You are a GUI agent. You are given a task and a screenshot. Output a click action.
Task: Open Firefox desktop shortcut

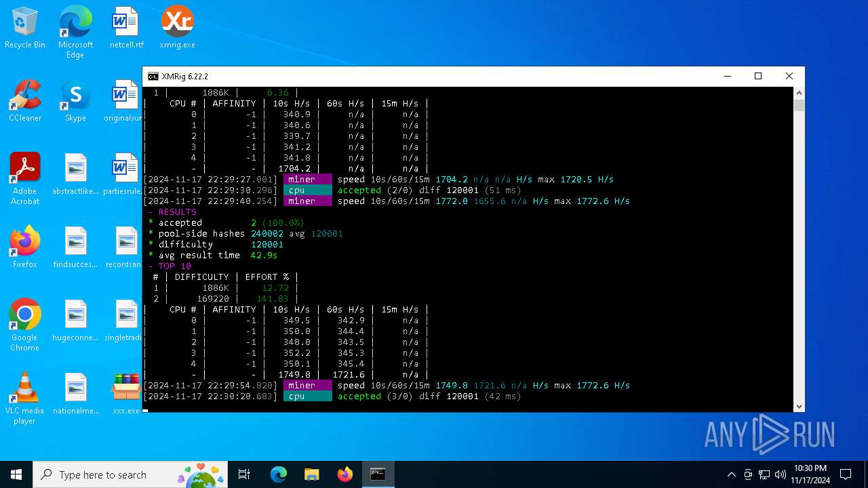coord(25,247)
